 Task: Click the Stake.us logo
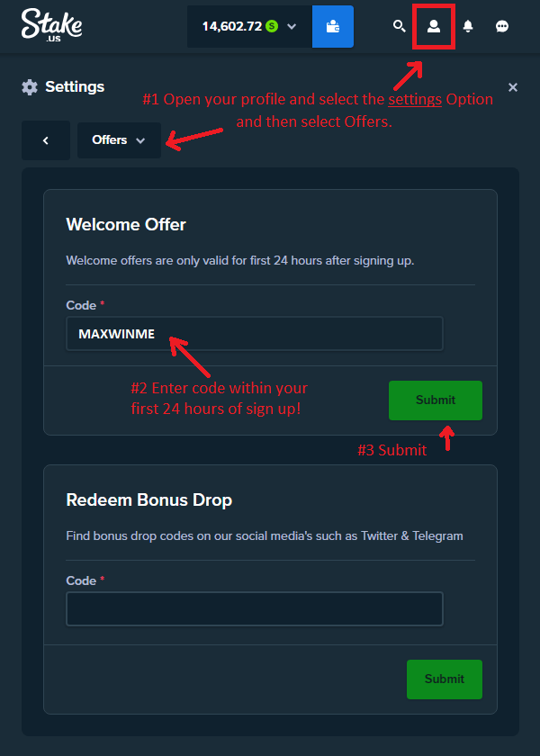(51, 24)
